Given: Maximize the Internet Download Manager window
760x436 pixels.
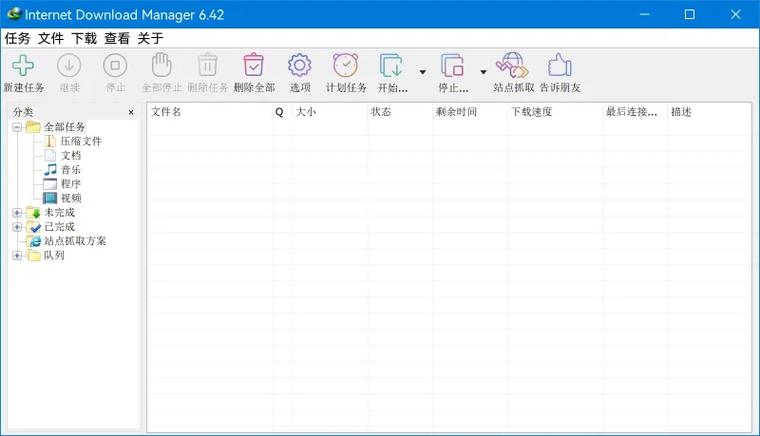Looking at the screenshot, I should click(689, 15).
